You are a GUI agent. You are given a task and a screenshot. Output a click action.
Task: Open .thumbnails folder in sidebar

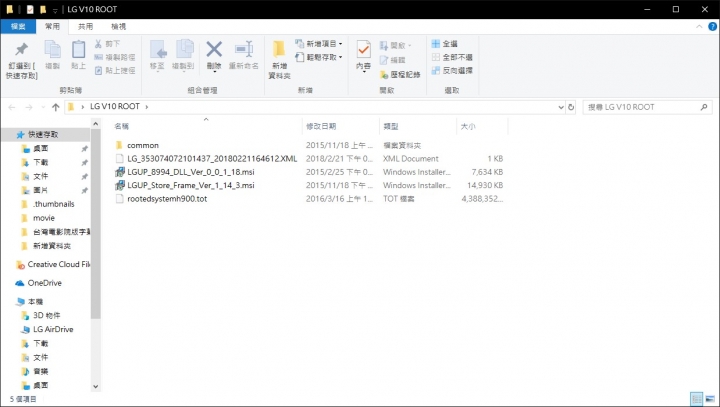tap(53, 204)
